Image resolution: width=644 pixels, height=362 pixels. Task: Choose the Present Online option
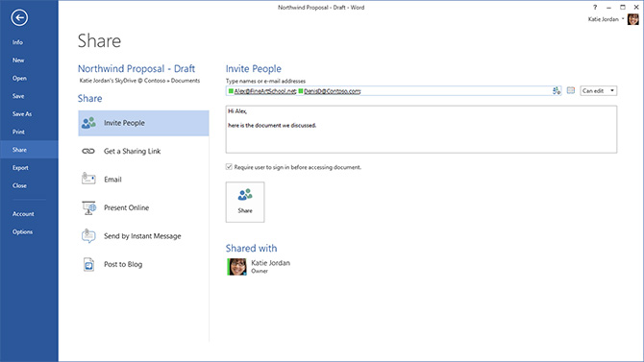[143, 207]
